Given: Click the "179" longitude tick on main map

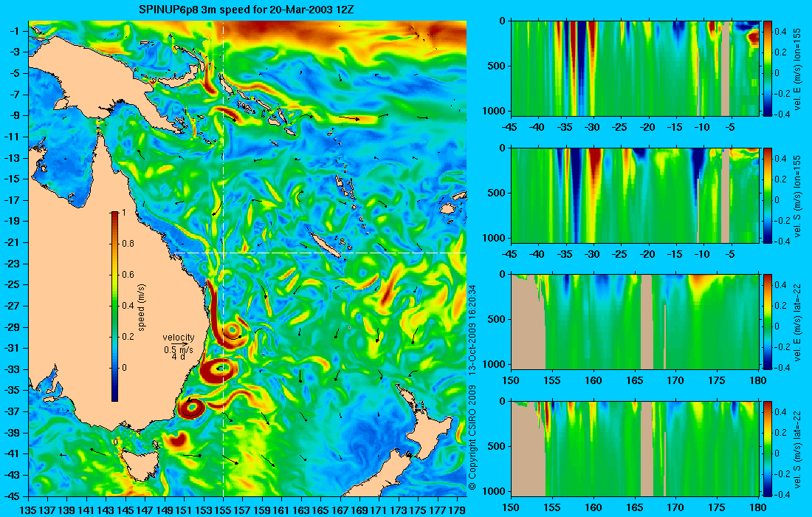Looking at the screenshot, I should tap(457, 510).
